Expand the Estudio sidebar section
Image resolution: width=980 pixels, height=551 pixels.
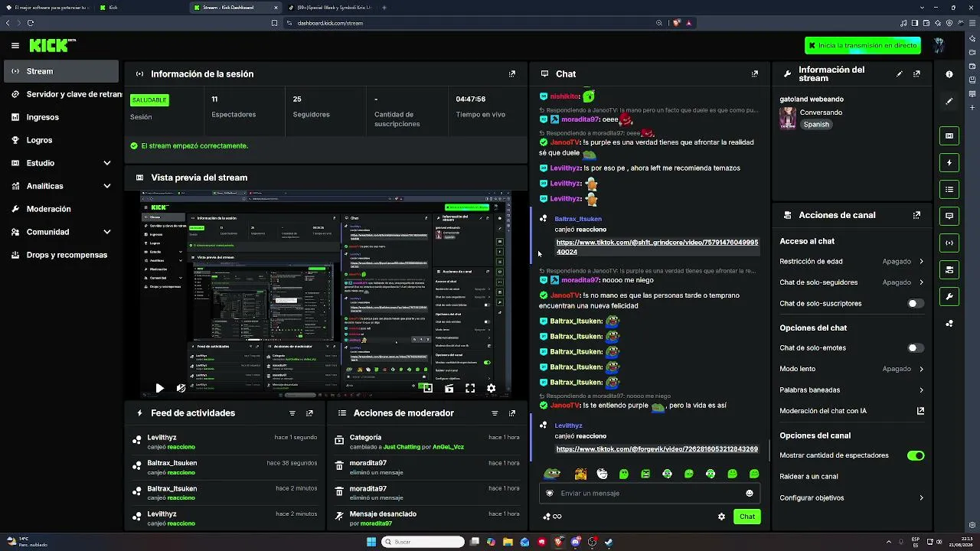pos(61,163)
